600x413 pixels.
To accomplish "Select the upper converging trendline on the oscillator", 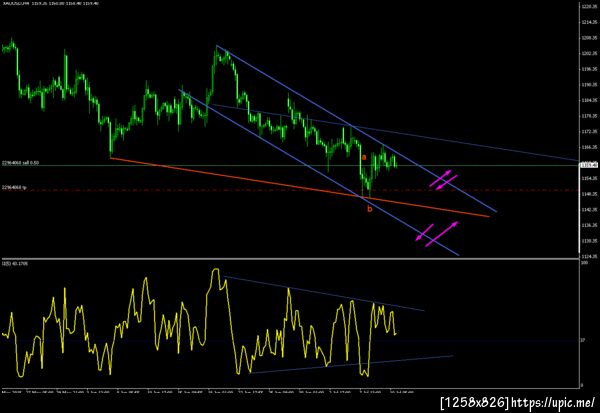I will (x=324, y=294).
